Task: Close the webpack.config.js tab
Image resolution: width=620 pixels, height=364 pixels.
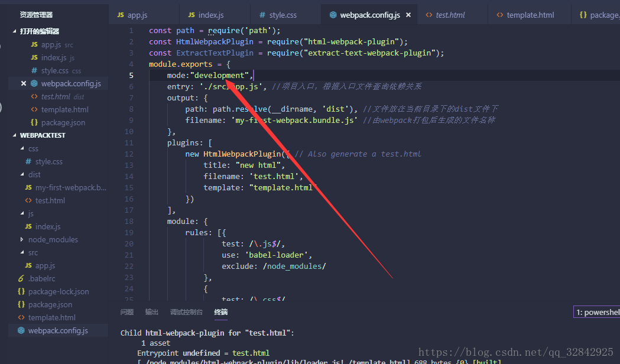Action: point(408,15)
